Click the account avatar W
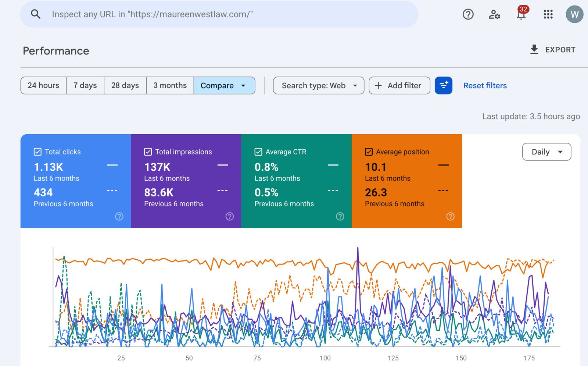Image resolution: width=588 pixels, height=366 pixels. click(574, 14)
